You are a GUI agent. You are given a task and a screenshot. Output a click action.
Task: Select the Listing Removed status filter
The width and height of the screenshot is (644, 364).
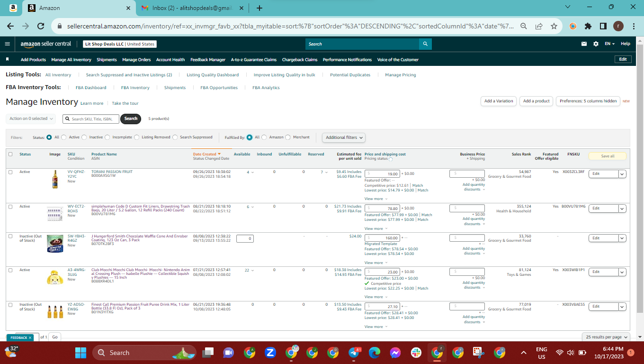coord(137,137)
